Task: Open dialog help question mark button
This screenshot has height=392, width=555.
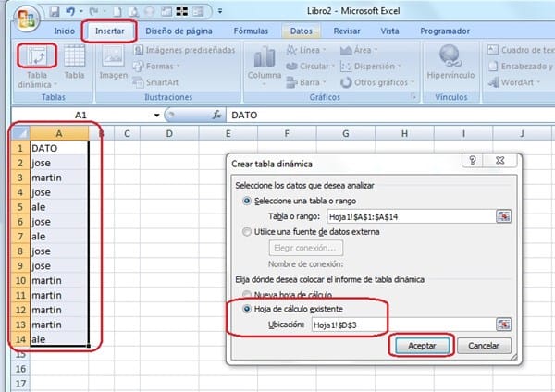Action: tap(473, 160)
